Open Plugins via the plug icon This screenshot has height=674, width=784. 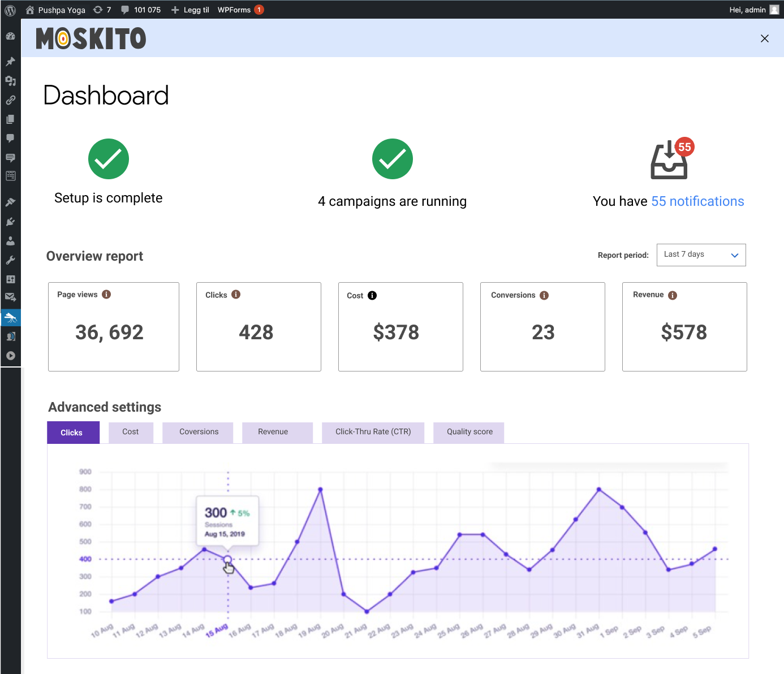pos(10,222)
